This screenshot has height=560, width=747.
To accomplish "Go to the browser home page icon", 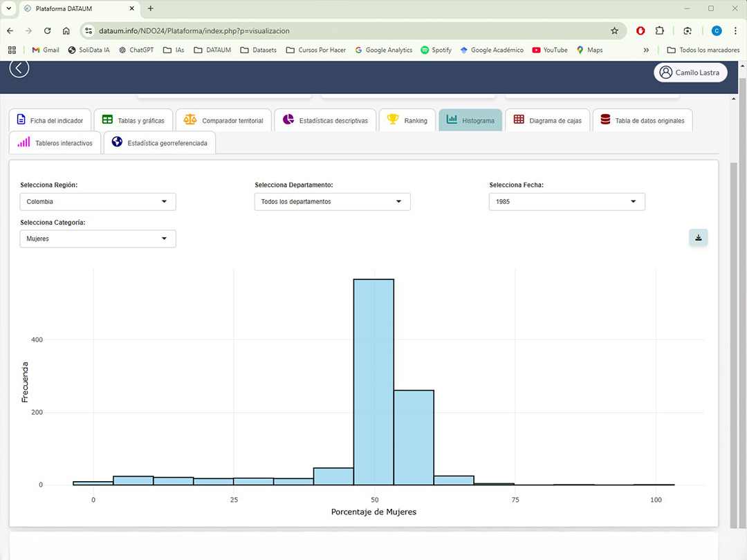I will (x=66, y=31).
